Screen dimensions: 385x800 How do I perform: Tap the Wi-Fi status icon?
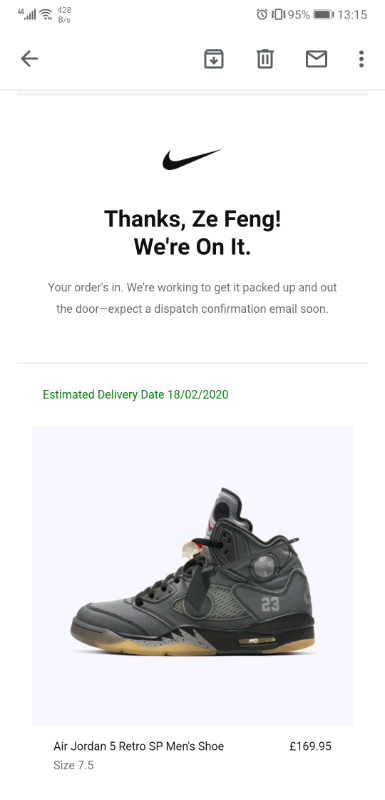pyautogui.click(x=46, y=14)
